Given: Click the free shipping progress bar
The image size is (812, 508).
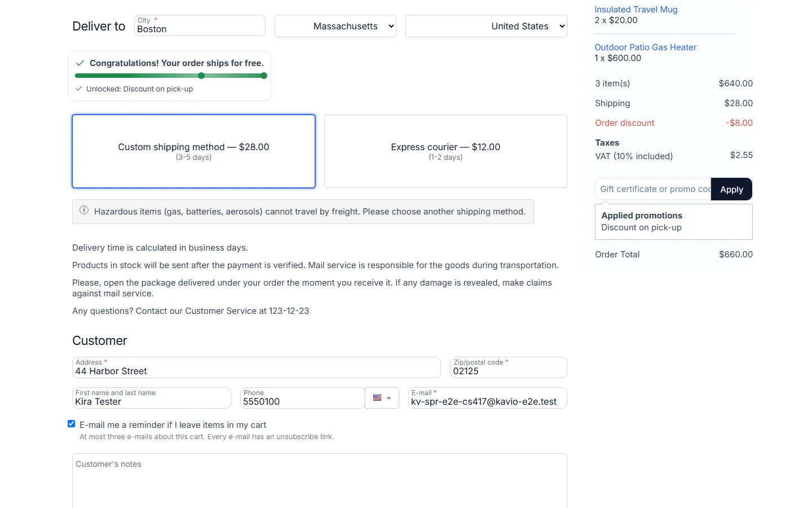Looking at the screenshot, I should pyautogui.click(x=171, y=76).
